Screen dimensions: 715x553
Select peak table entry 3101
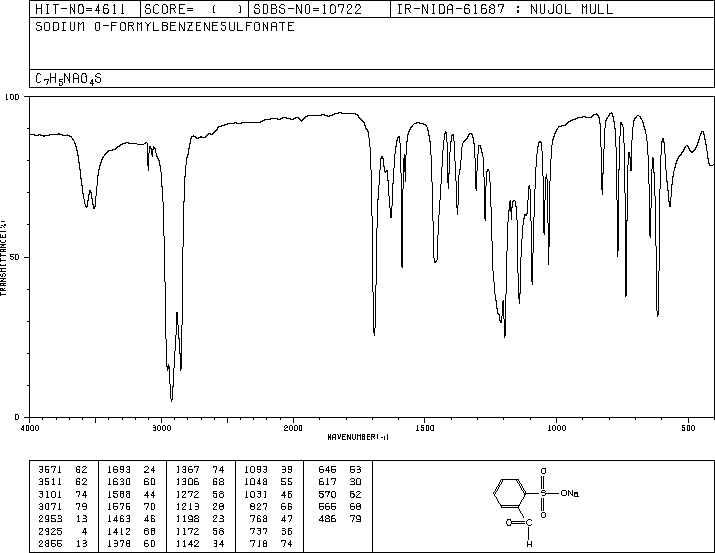click(x=63, y=494)
